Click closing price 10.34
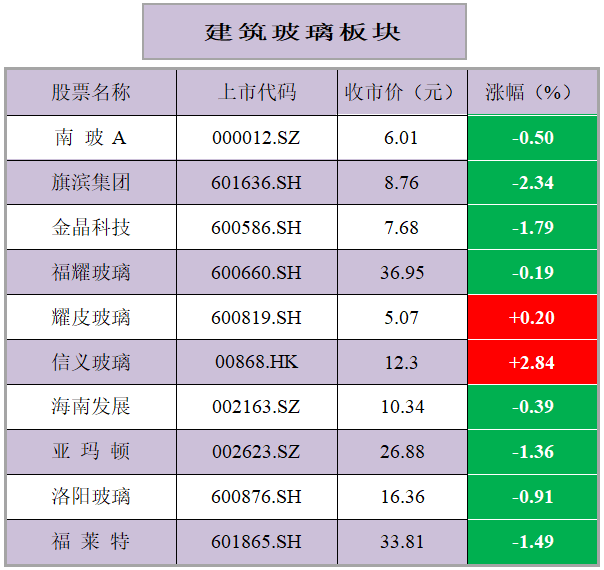 click(x=403, y=407)
